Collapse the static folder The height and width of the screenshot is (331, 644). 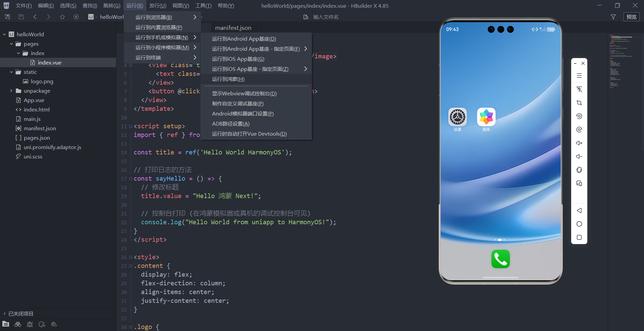[x=11, y=72]
